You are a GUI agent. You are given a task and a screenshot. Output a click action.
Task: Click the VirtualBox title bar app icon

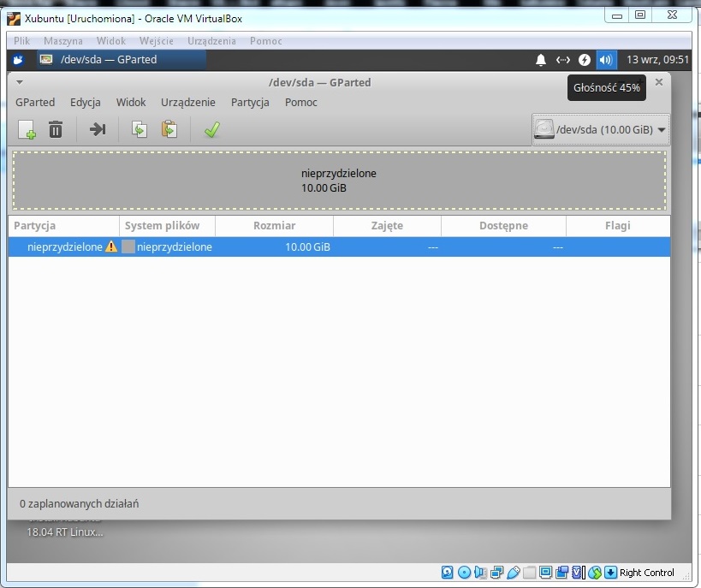pyautogui.click(x=14, y=19)
